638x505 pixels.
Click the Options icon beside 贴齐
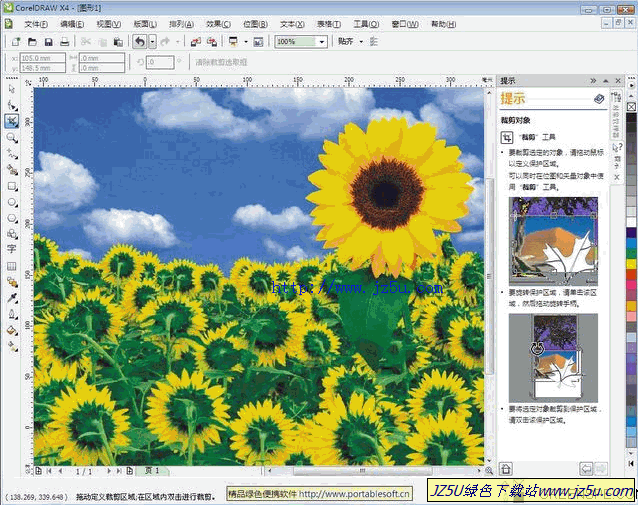coord(374,42)
